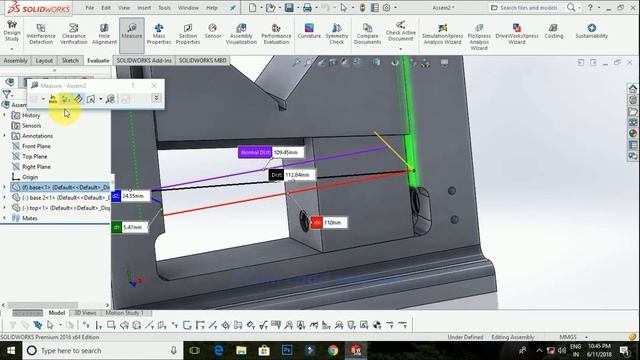
Task: Launch Interference Detection
Action: pyautogui.click(x=41, y=34)
